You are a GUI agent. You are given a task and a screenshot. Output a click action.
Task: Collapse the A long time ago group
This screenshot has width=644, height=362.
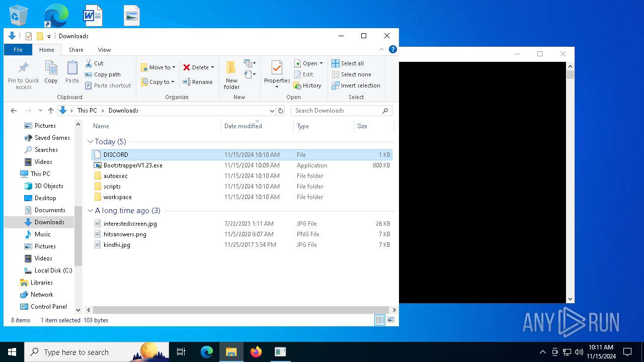coord(90,211)
